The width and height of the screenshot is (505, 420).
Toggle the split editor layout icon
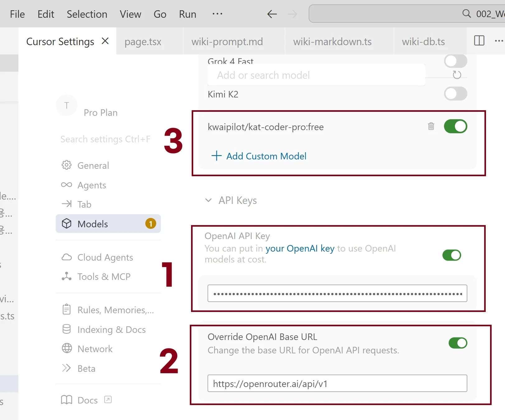point(479,41)
